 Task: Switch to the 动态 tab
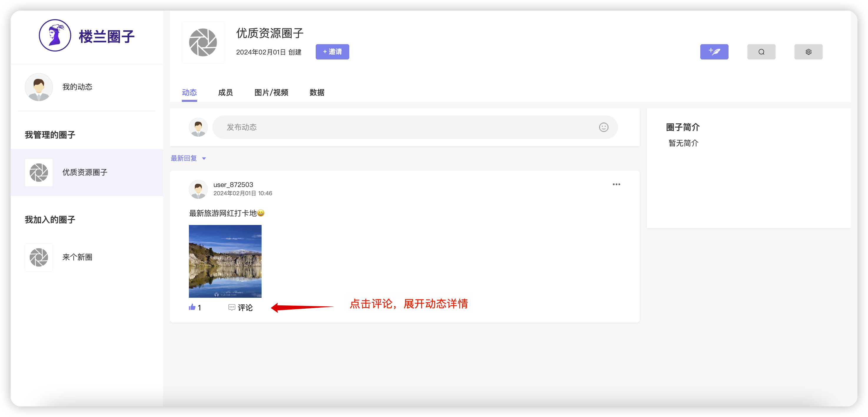[x=189, y=92]
